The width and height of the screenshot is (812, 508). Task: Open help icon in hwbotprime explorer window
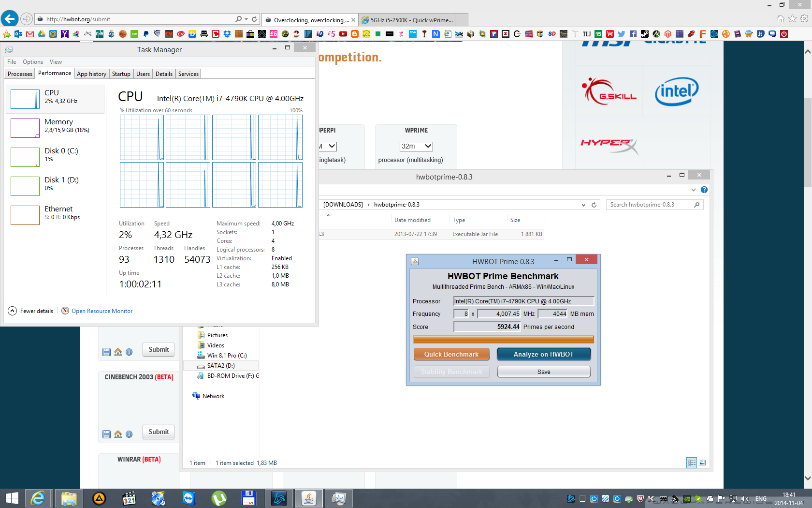point(704,190)
